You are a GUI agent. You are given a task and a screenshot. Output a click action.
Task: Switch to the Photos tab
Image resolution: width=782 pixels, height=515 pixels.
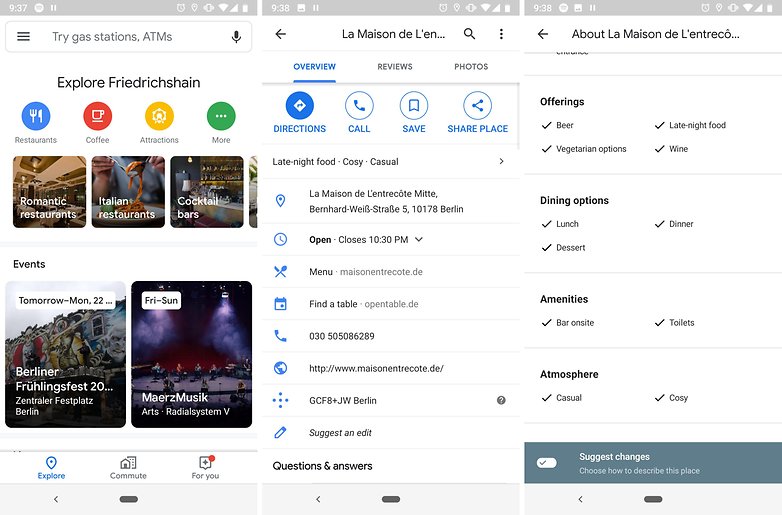coord(471,67)
